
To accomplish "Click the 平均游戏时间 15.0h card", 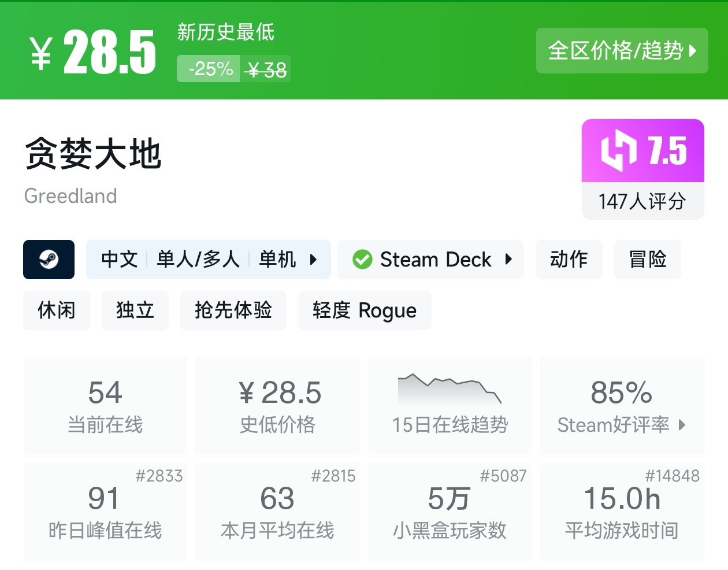I will pos(622,512).
